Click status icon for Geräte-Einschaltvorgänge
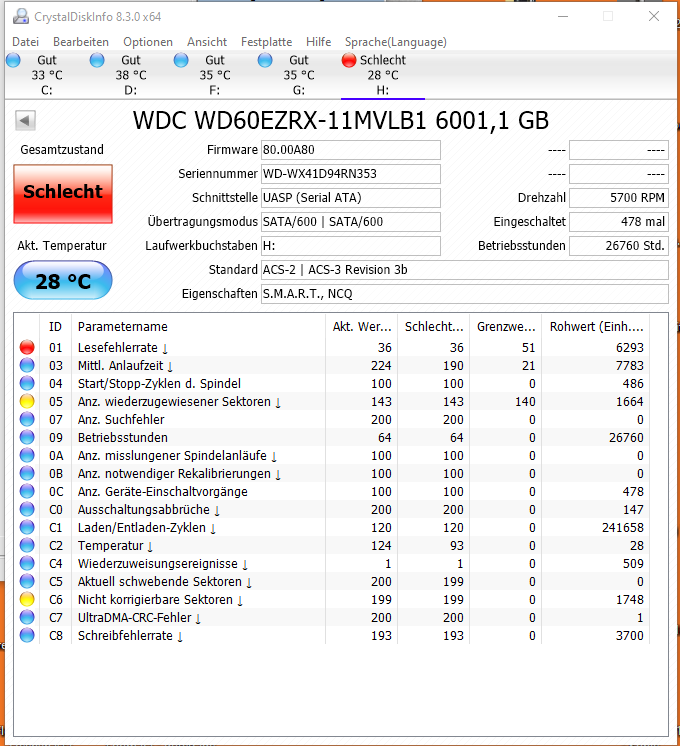680x746 pixels. click(27, 491)
